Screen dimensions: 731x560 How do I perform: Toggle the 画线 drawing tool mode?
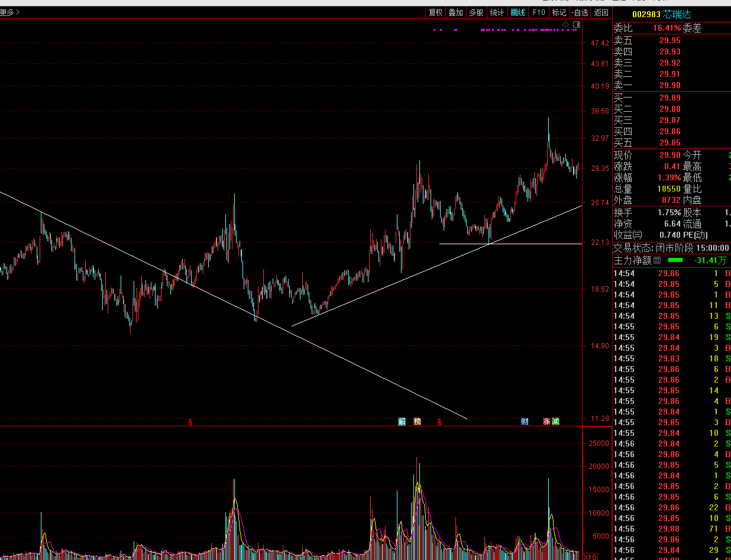tap(517, 12)
